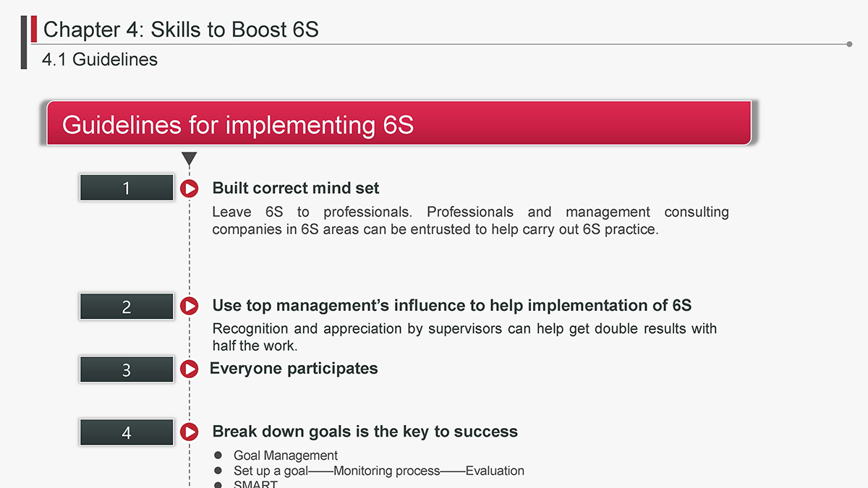Click the red arrow icon next to "Use top management's influence"
The height and width of the screenshot is (488, 868).
coord(189,307)
